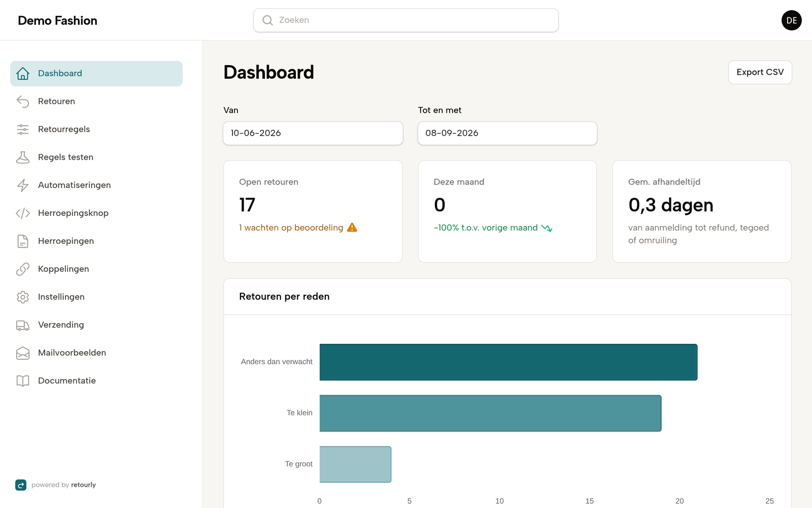The height and width of the screenshot is (508, 812).
Task: Click the green downward trend icon
Action: pos(547,228)
